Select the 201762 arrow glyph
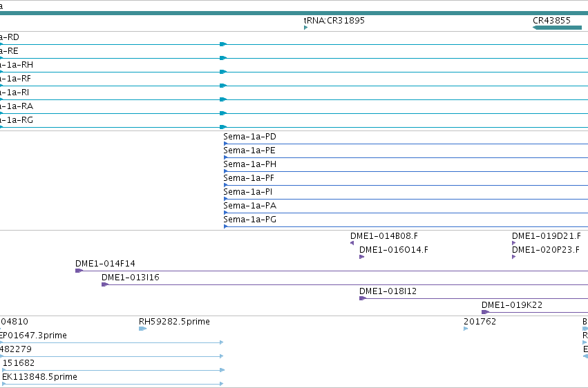The width and height of the screenshot is (588, 388). tap(466, 329)
